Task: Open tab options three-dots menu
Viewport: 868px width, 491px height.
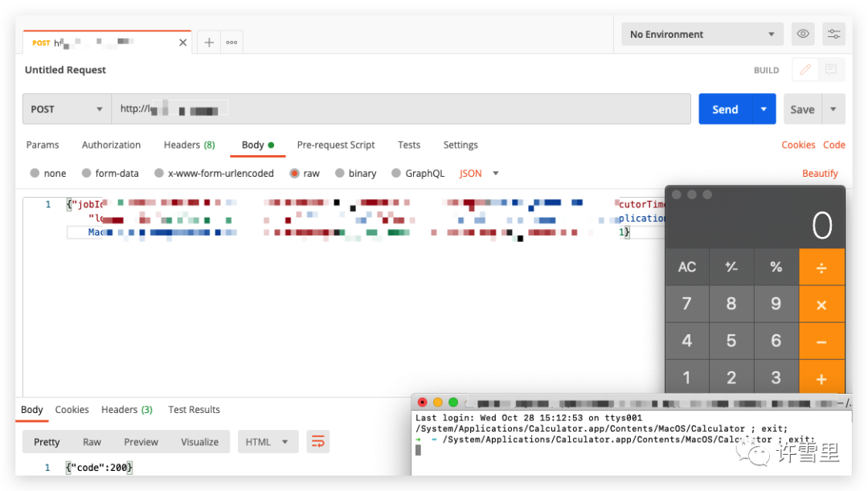Action: pyautogui.click(x=231, y=43)
